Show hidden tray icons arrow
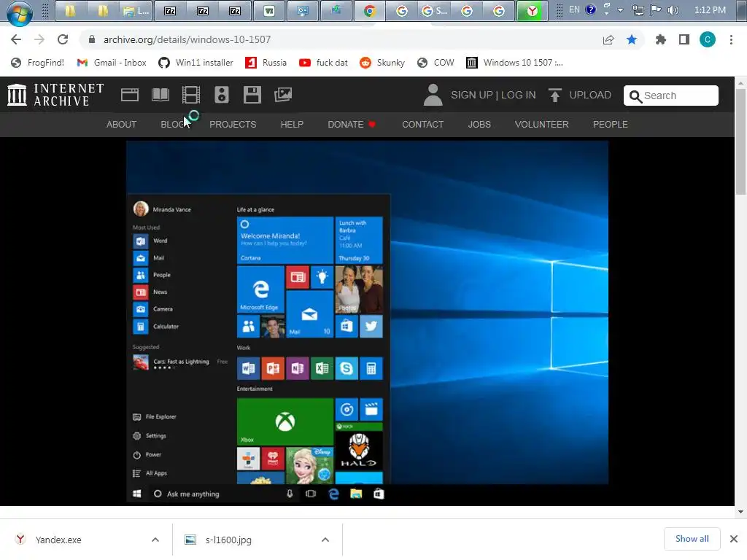 pyautogui.click(x=620, y=10)
